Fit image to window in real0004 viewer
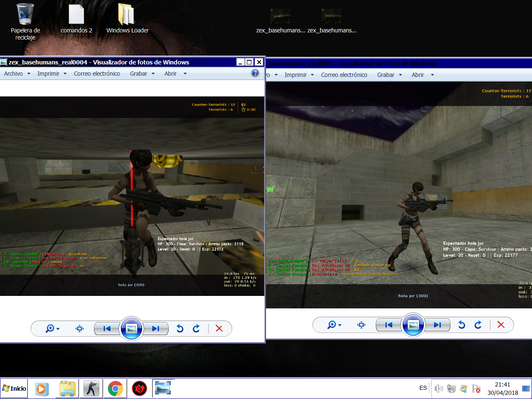532x399 pixels. [80, 329]
